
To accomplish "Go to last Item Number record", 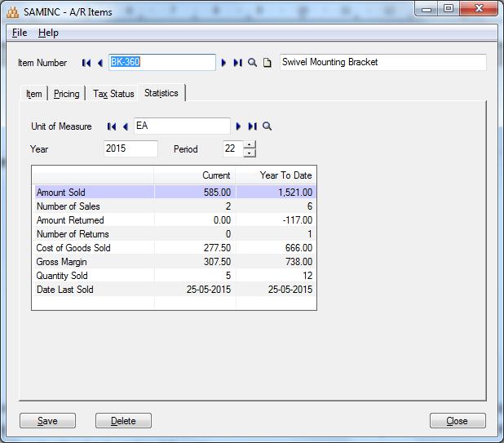I will (237, 63).
